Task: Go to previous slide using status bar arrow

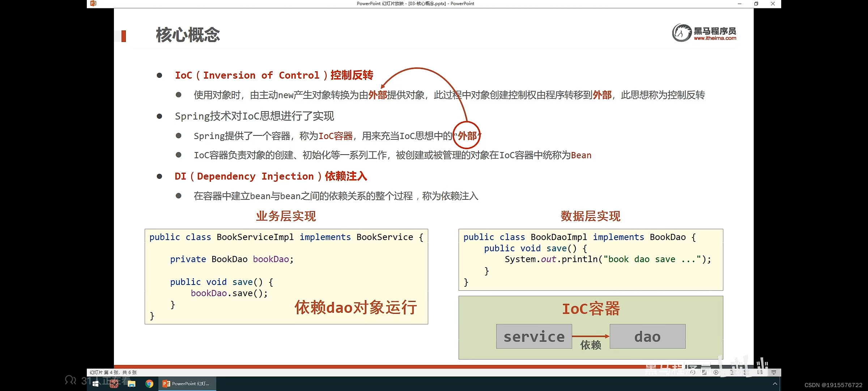Action: [693, 372]
